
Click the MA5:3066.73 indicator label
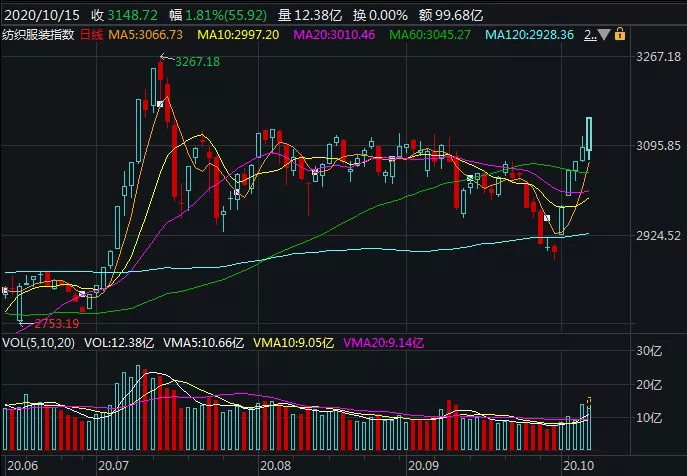click(x=145, y=35)
